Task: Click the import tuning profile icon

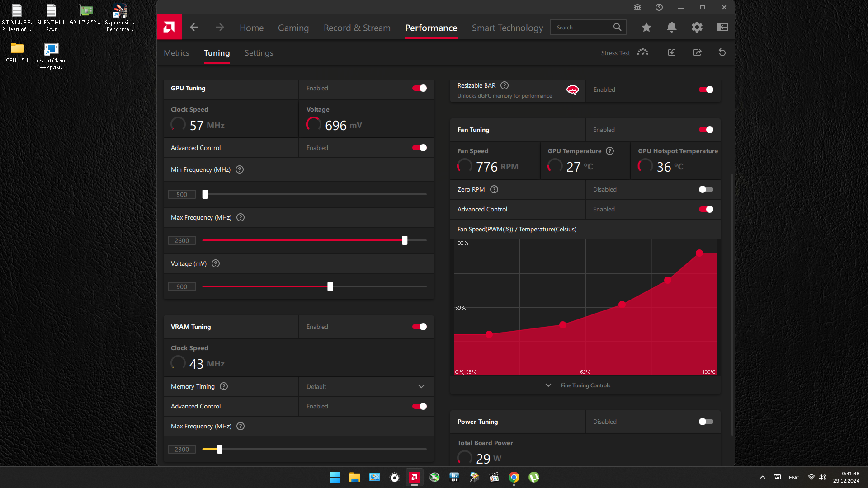Action: [672, 53]
